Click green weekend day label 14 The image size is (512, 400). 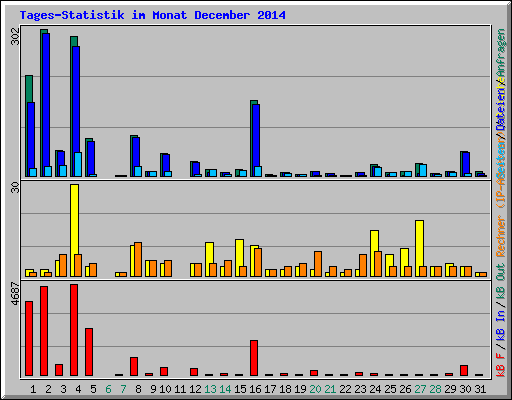pos(225,389)
